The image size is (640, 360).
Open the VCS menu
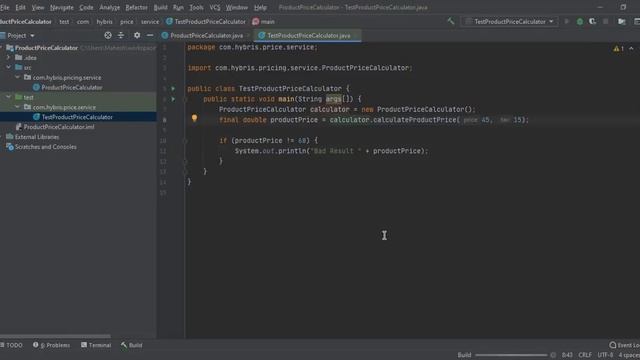215,7
